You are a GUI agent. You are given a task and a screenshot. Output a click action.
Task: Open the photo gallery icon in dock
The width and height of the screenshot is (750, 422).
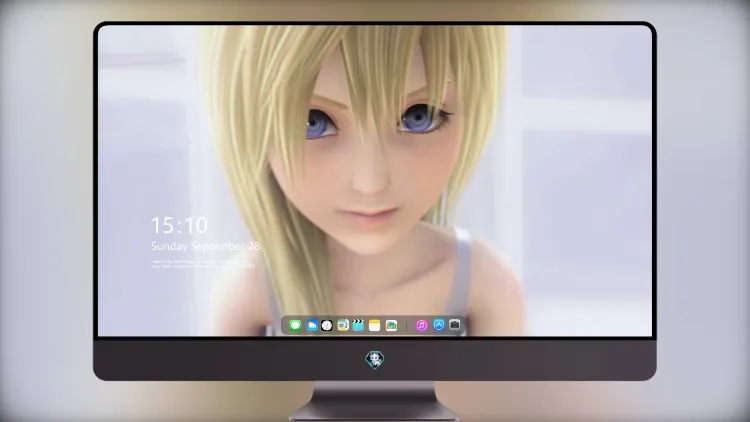click(391, 326)
